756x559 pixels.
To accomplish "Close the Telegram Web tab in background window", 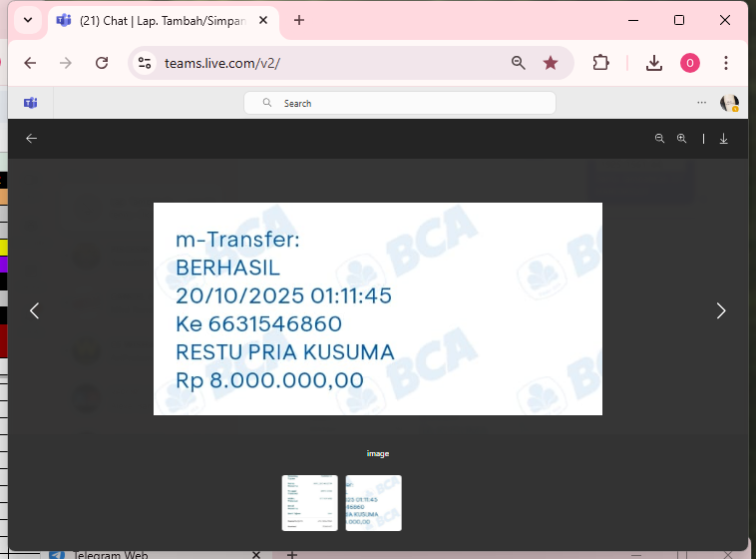I will (256, 555).
